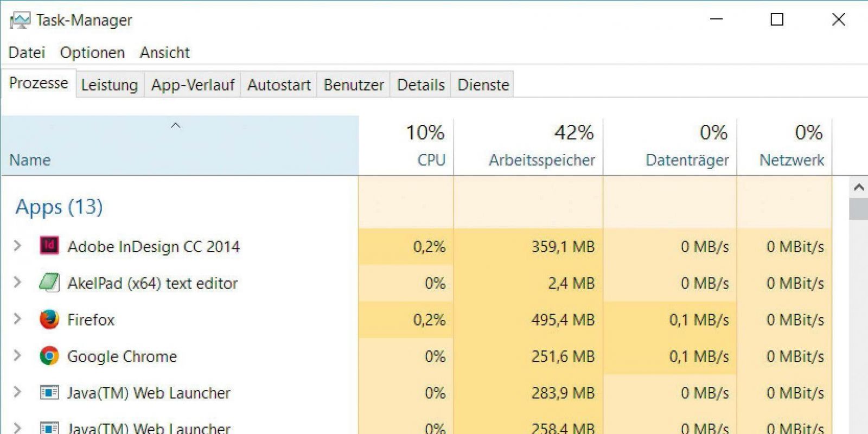This screenshot has height=434, width=868.
Task: Click the Firefox browser icon
Action: [49, 319]
